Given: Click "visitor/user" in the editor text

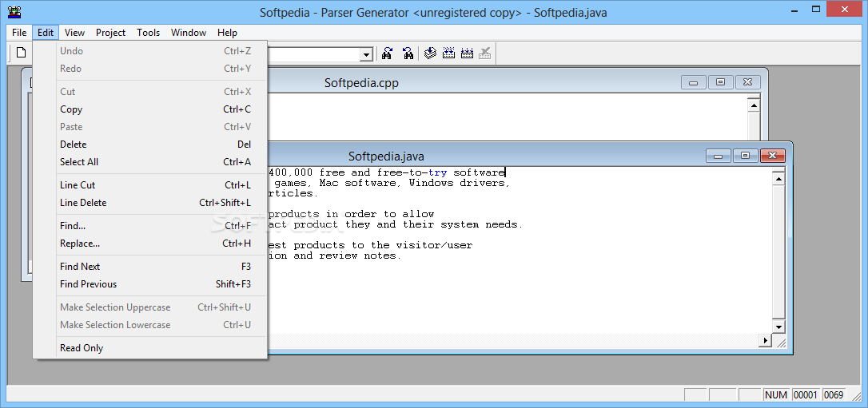Looking at the screenshot, I should [x=434, y=245].
